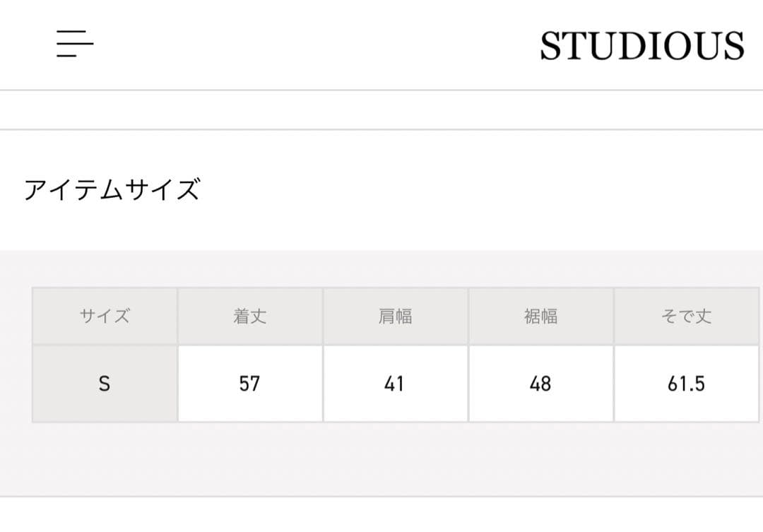763x532 pixels.
Task: Open the hamburger menu icon
Action: tap(75, 44)
